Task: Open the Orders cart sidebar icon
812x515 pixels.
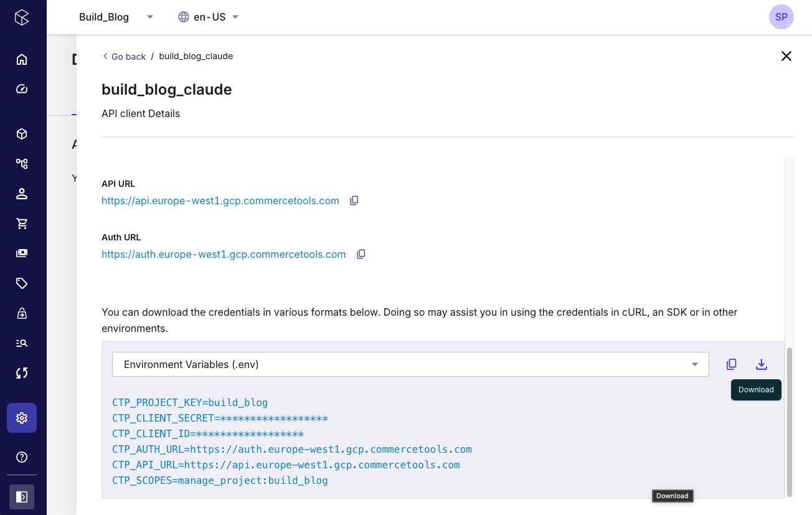Action: pyautogui.click(x=22, y=224)
